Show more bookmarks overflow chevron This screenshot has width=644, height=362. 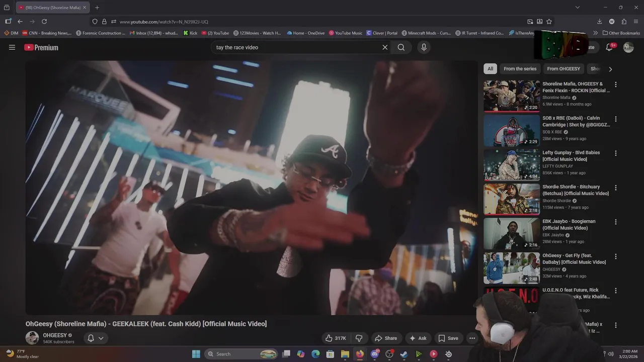click(596, 33)
